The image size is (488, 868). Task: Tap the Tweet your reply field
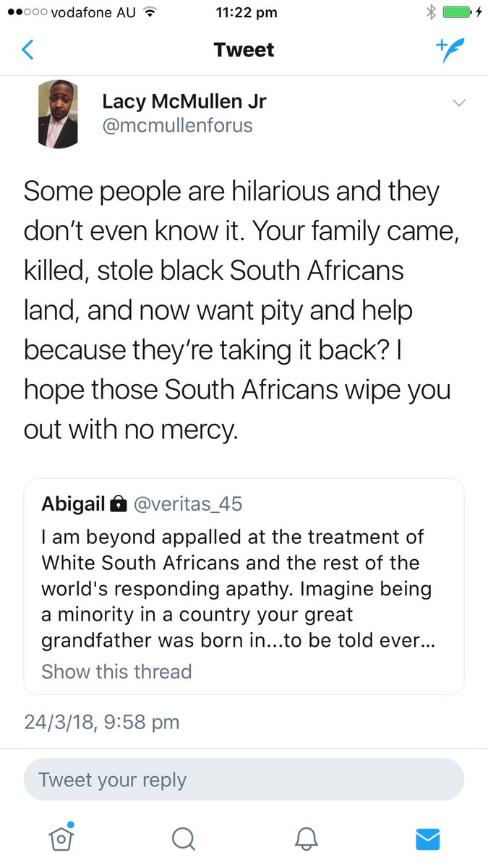click(244, 780)
